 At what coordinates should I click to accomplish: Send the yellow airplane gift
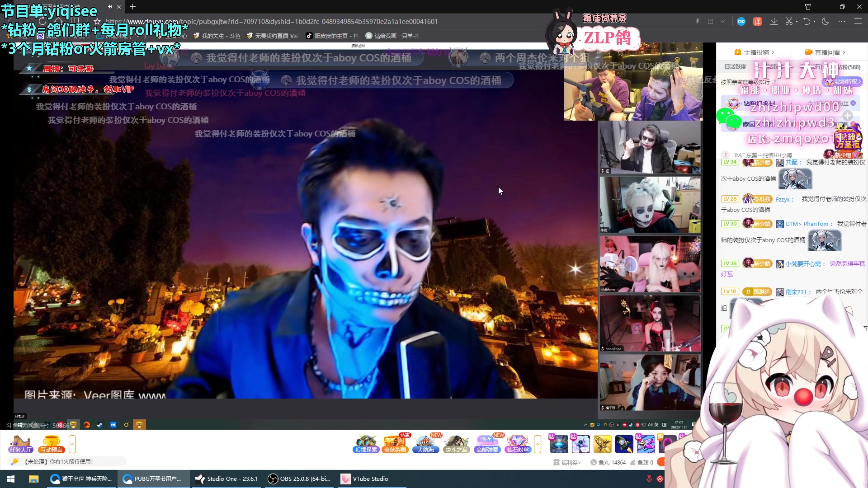602,444
